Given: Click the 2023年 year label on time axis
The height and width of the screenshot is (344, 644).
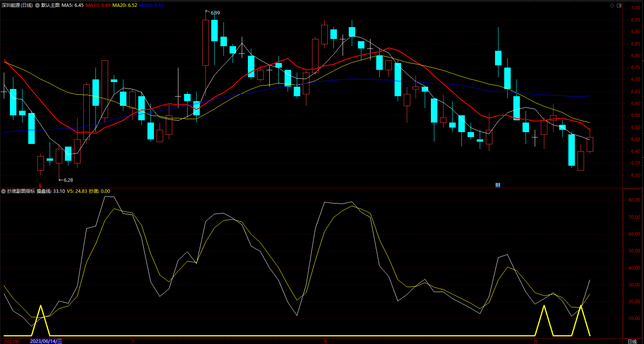Looking at the screenshot, I should click(11, 341).
